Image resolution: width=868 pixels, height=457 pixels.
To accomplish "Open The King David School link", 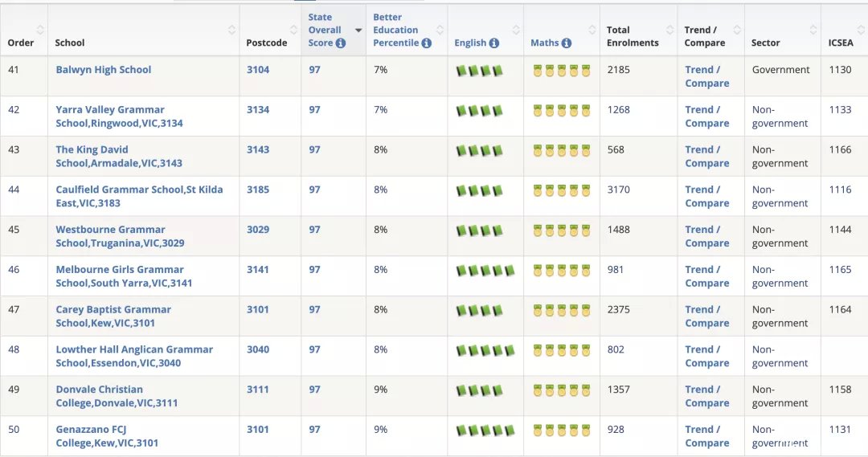I will point(118,156).
